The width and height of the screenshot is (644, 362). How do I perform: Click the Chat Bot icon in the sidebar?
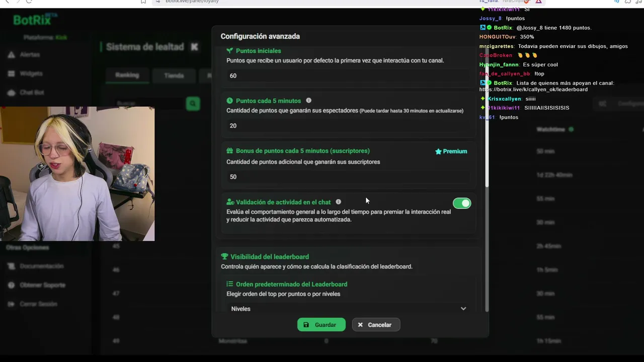coord(11,93)
